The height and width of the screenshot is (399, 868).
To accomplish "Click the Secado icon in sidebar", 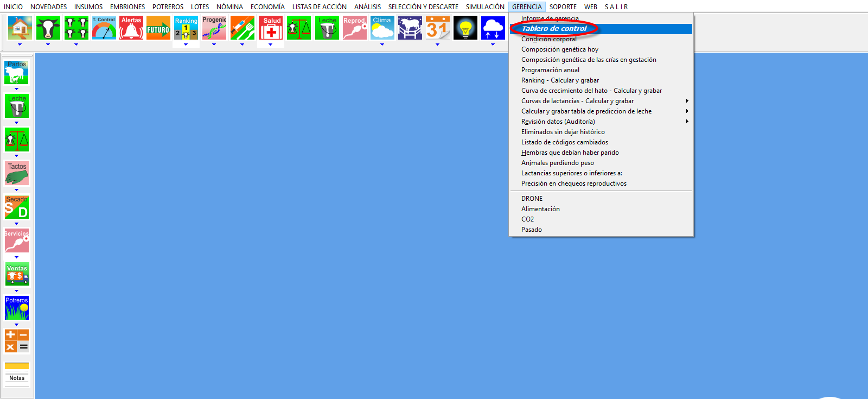I will coord(17,207).
